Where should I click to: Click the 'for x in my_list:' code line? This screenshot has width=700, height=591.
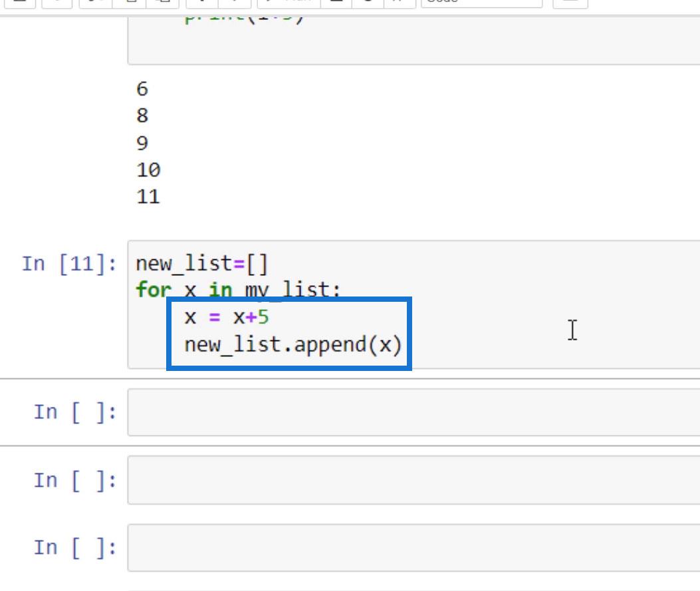click(238, 290)
